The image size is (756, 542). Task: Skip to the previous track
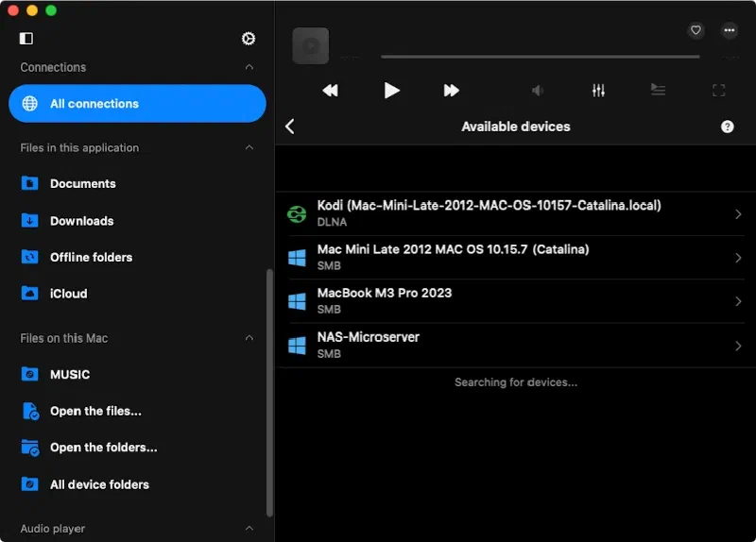coord(330,91)
